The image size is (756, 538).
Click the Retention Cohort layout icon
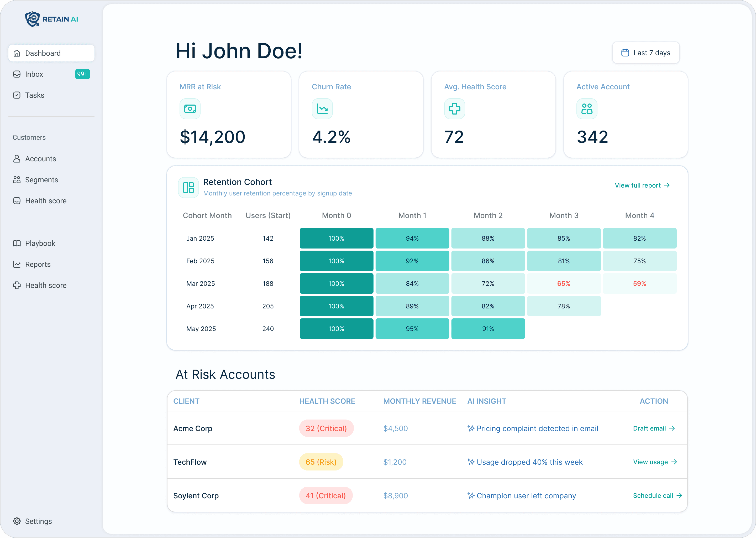(x=188, y=188)
